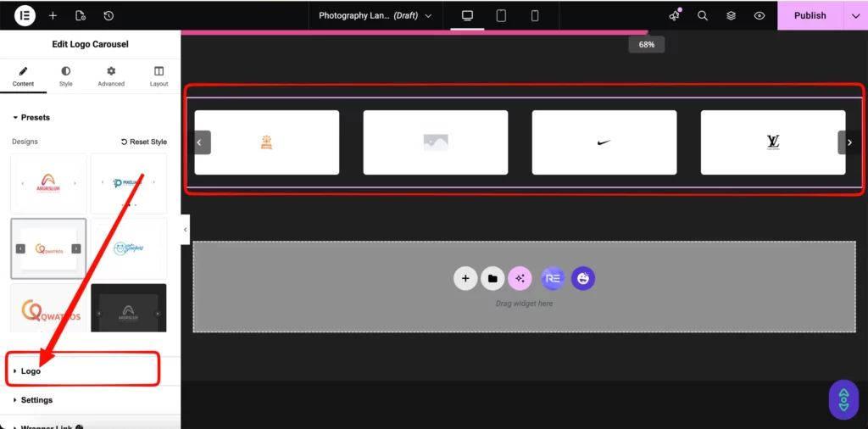
Task: Select the Louis Vuitton logo slide
Action: tap(773, 142)
